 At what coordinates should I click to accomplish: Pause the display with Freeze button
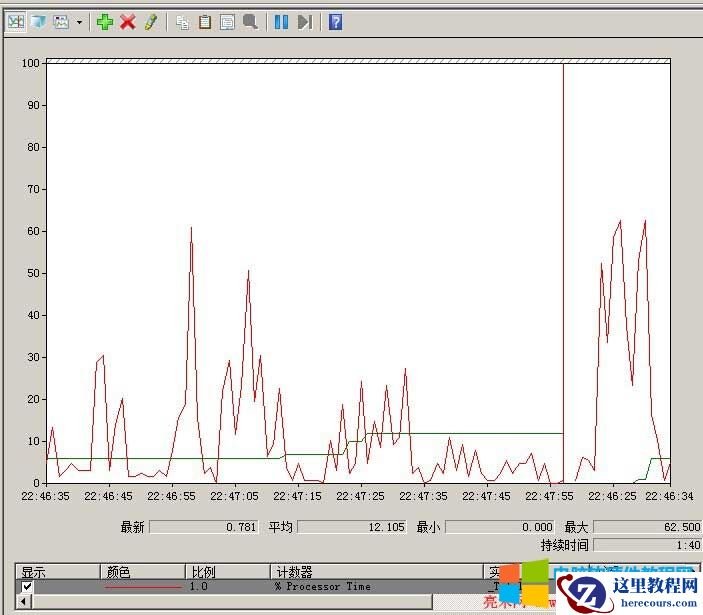click(281, 21)
